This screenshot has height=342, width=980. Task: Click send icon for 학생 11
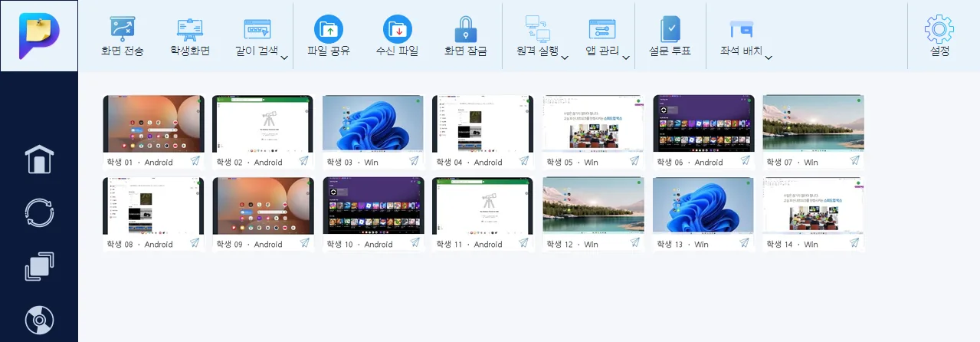click(524, 243)
